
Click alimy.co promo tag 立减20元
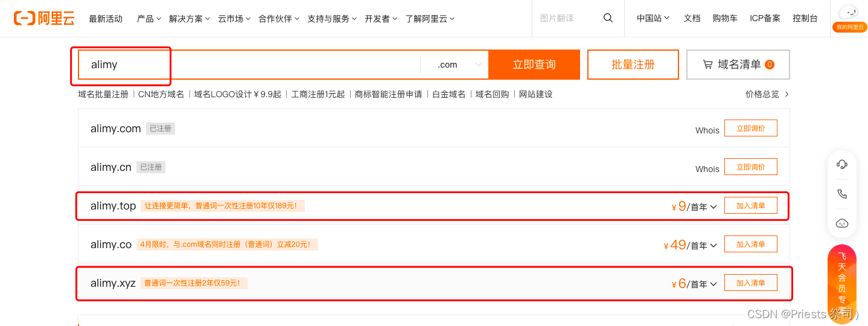[227, 245]
